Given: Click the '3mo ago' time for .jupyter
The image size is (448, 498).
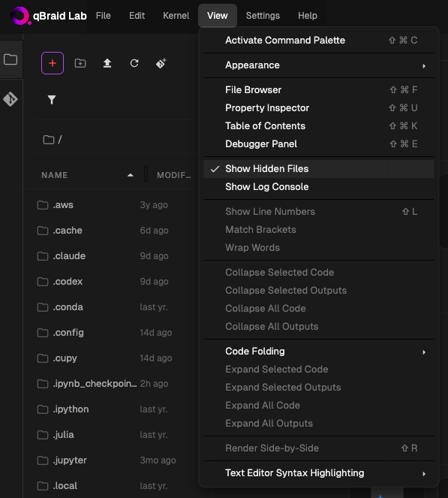Looking at the screenshot, I should [158, 460].
